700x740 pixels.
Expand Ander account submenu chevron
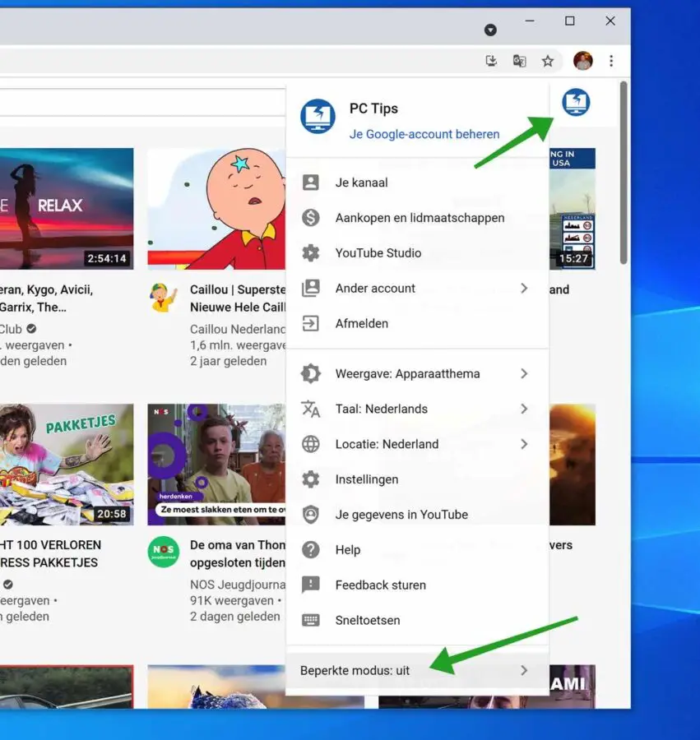point(524,288)
